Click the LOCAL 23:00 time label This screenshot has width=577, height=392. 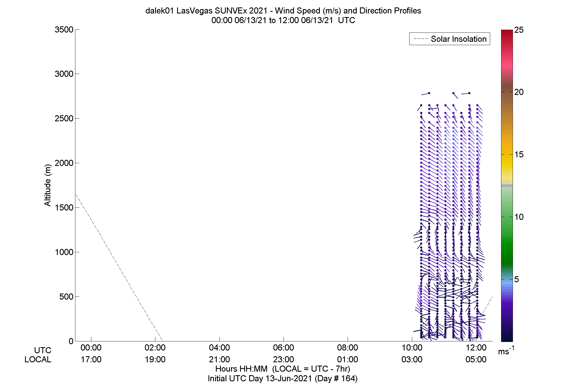[284, 360]
